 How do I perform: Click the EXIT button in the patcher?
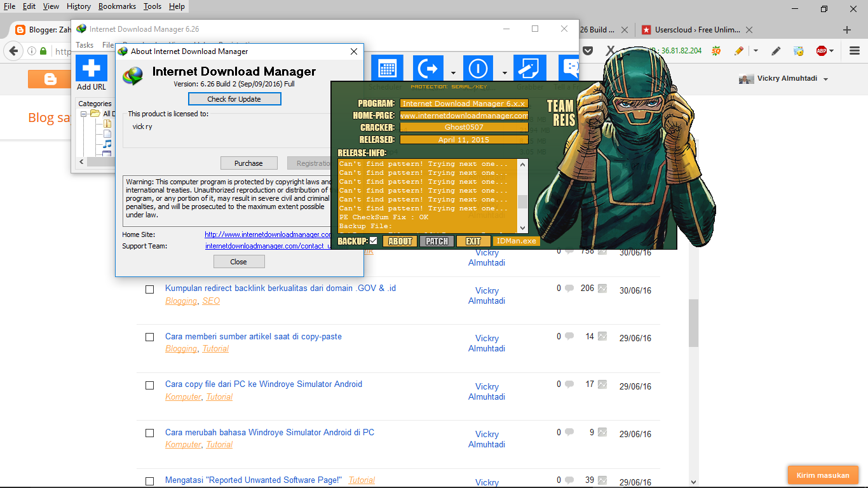tap(473, 241)
